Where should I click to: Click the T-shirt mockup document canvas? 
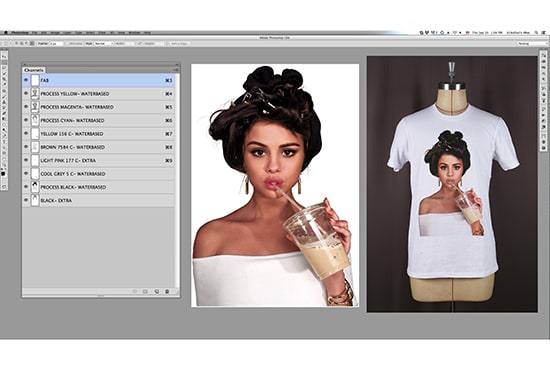[x=452, y=184]
